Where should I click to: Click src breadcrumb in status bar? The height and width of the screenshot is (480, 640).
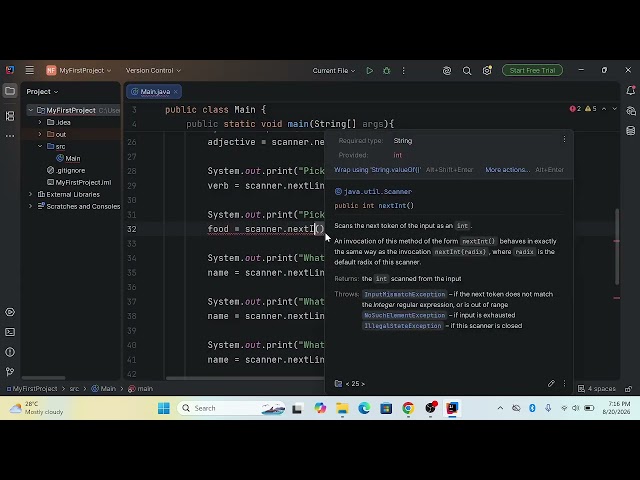click(74, 389)
